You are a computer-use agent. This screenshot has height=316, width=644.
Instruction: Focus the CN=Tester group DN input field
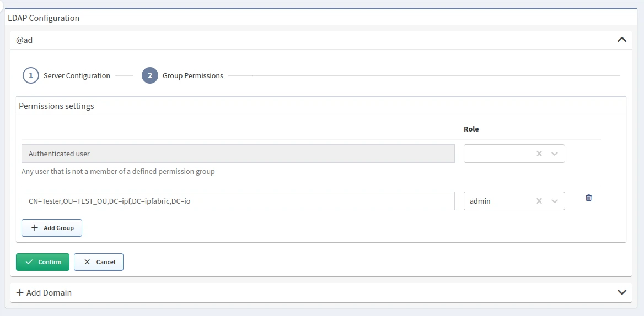coord(238,201)
